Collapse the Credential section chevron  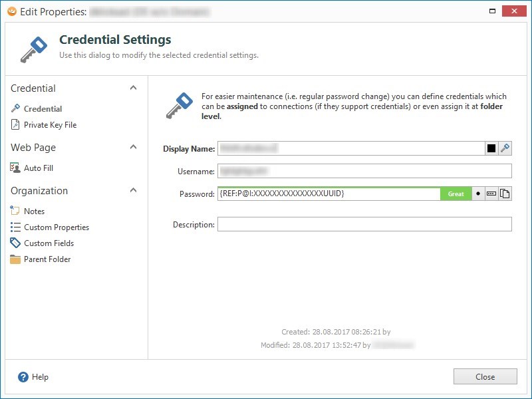click(133, 88)
